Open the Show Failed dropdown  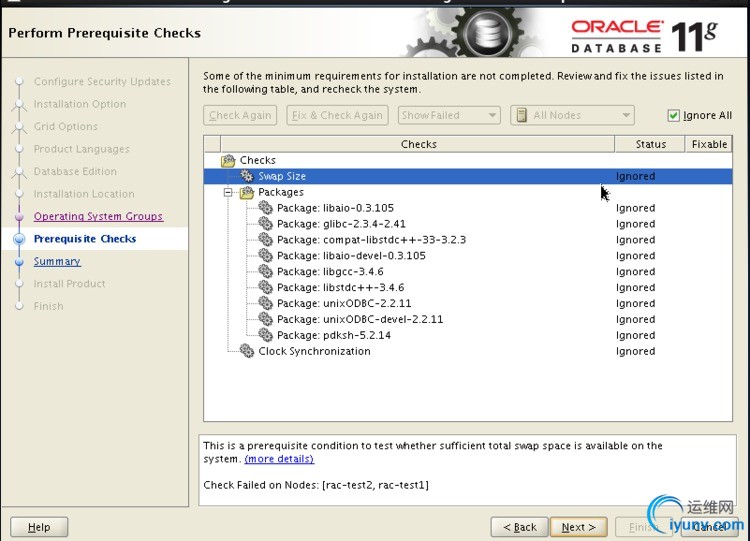tap(449, 115)
